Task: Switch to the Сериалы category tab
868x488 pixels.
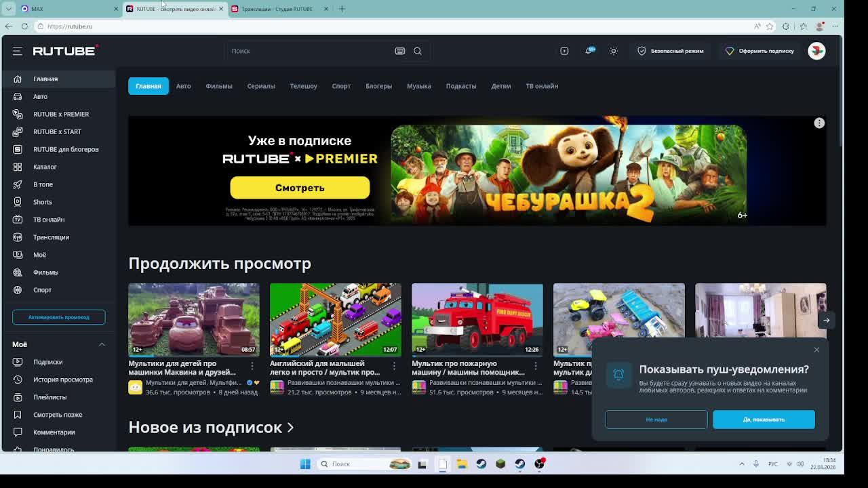Action: pyautogui.click(x=261, y=86)
